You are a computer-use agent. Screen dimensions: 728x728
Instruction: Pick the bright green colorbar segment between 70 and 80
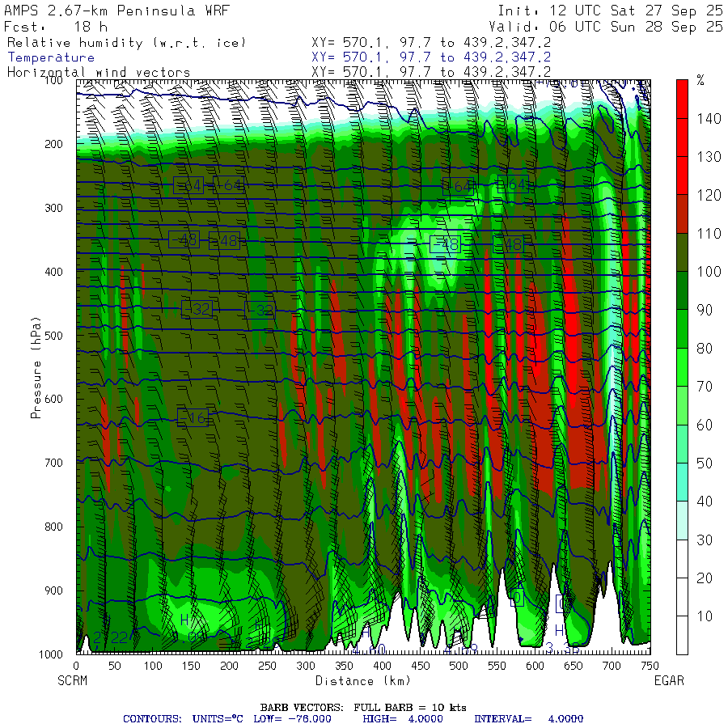click(x=682, y=367)
